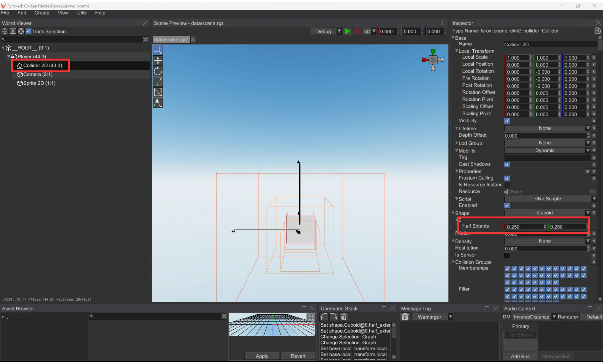Activate the Scale tool in scene toolbar

(158, 82)
